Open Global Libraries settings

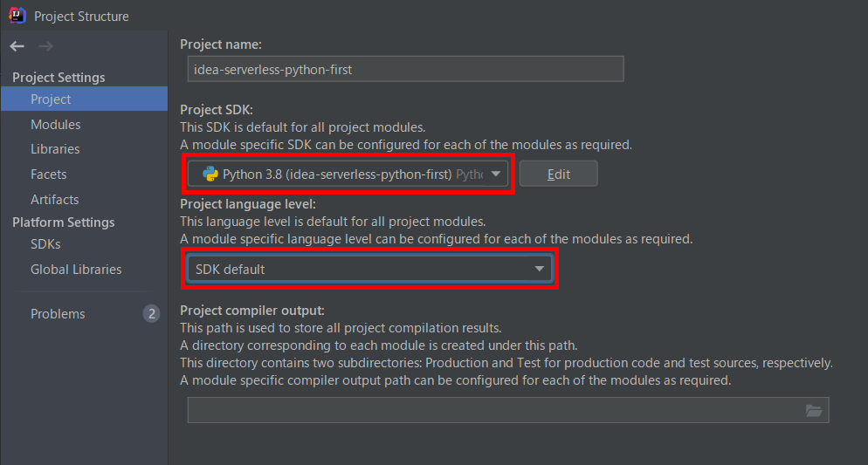coord(76,270)
